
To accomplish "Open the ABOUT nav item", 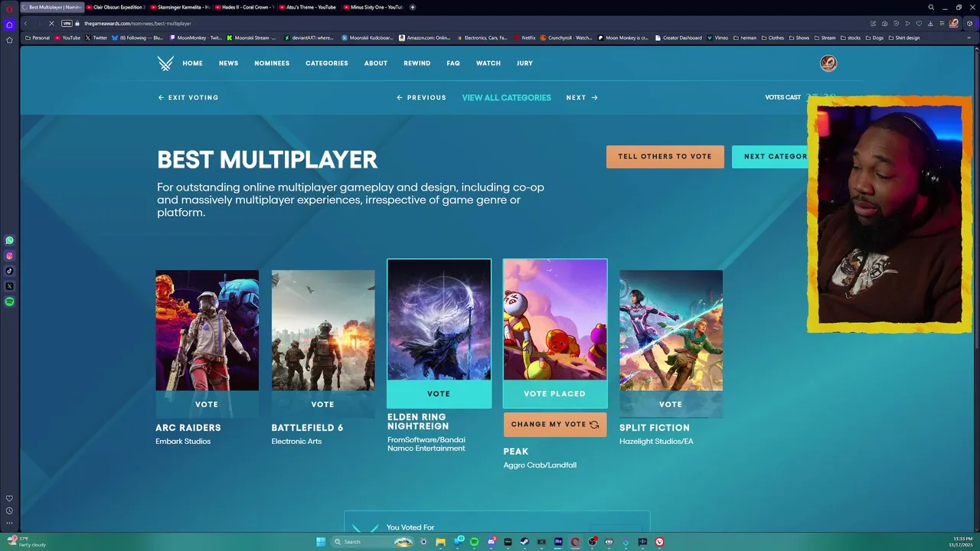I will point(376,64).
